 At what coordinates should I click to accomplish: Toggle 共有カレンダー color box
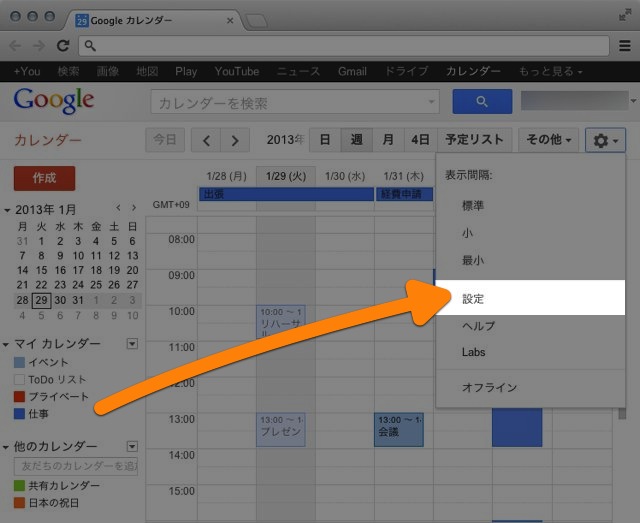19,485
